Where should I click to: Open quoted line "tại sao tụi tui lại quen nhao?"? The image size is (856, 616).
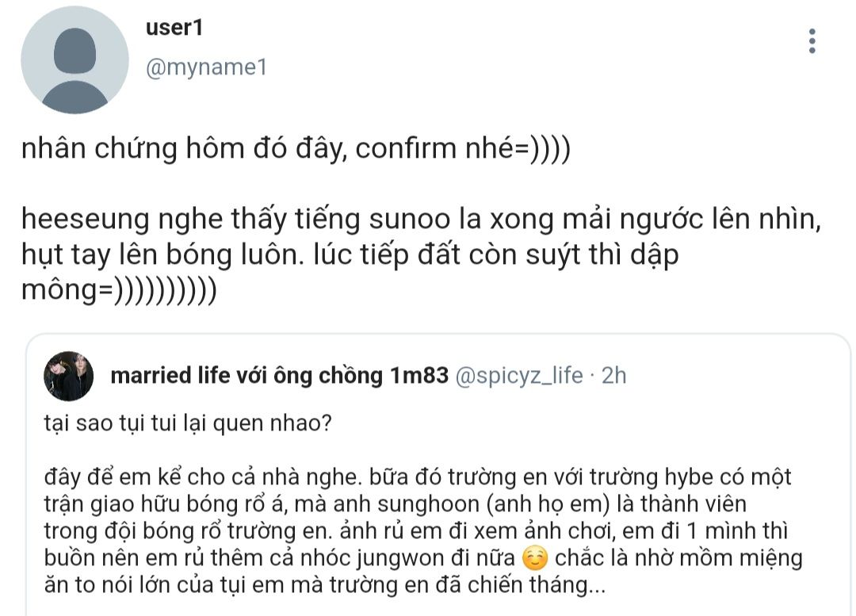188,423
